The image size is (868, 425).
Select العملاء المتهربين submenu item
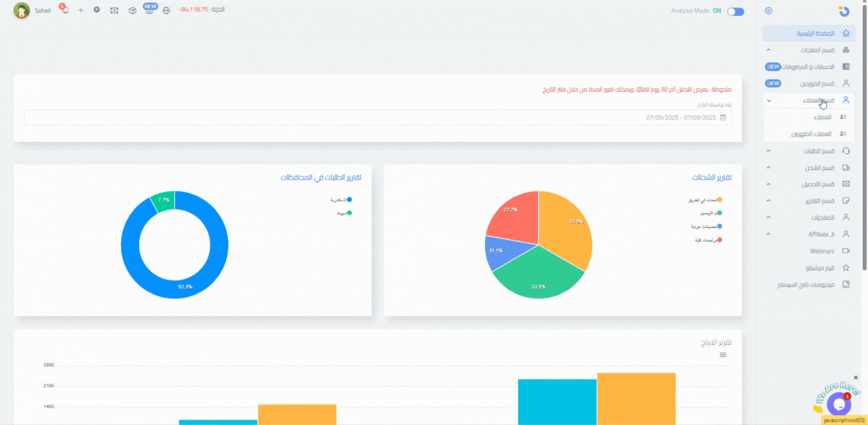pos(811,134)
